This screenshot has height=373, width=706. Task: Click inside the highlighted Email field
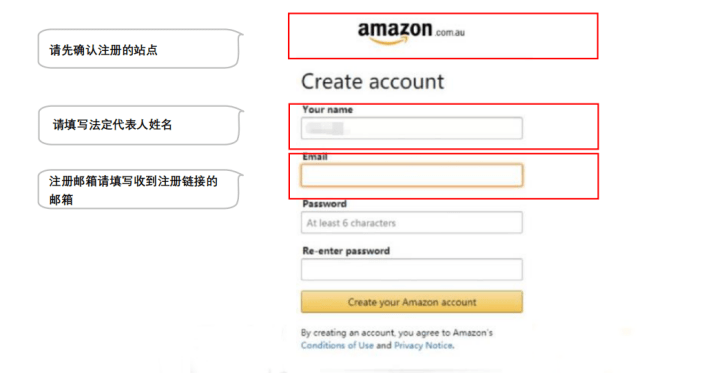coord(412,175)
